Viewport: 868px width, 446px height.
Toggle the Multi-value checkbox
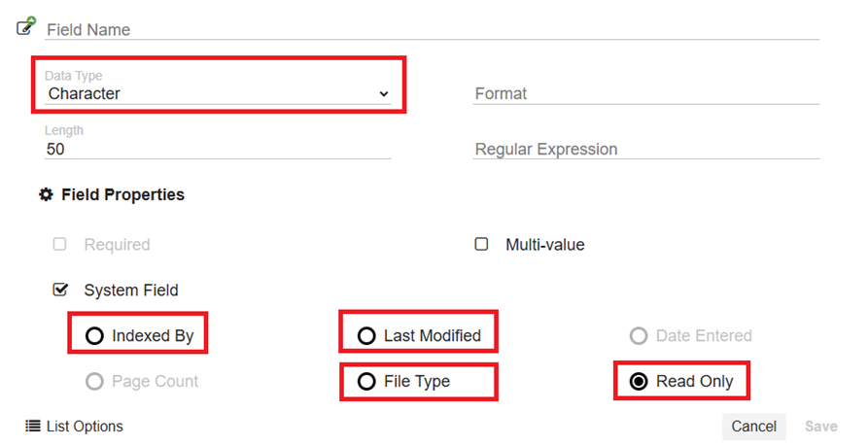(x=481, y=244)
